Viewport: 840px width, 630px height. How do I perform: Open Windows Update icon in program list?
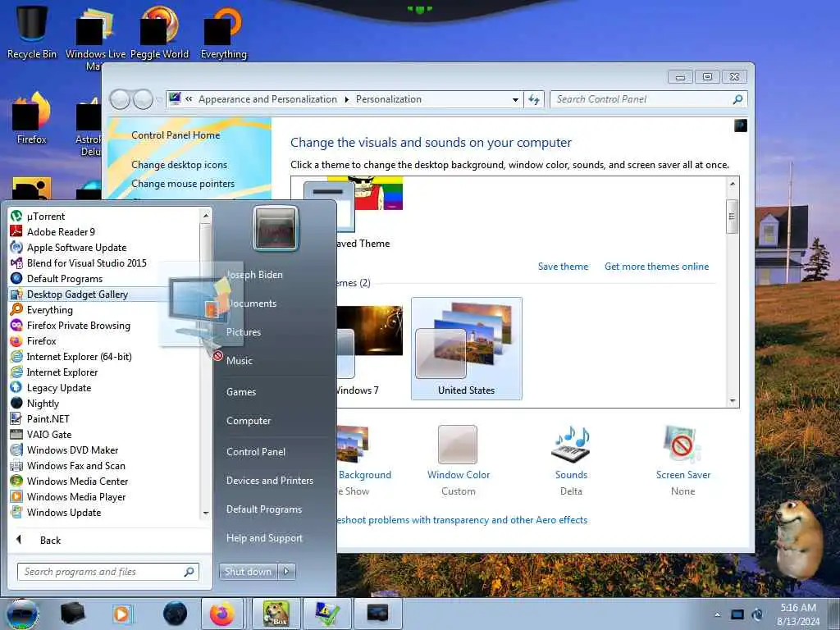point(16,512)
